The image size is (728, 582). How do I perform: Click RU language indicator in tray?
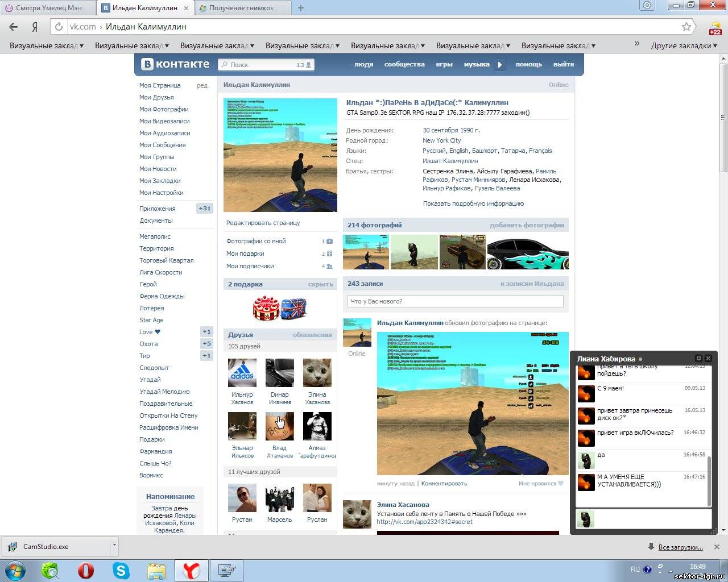[635, 569]
